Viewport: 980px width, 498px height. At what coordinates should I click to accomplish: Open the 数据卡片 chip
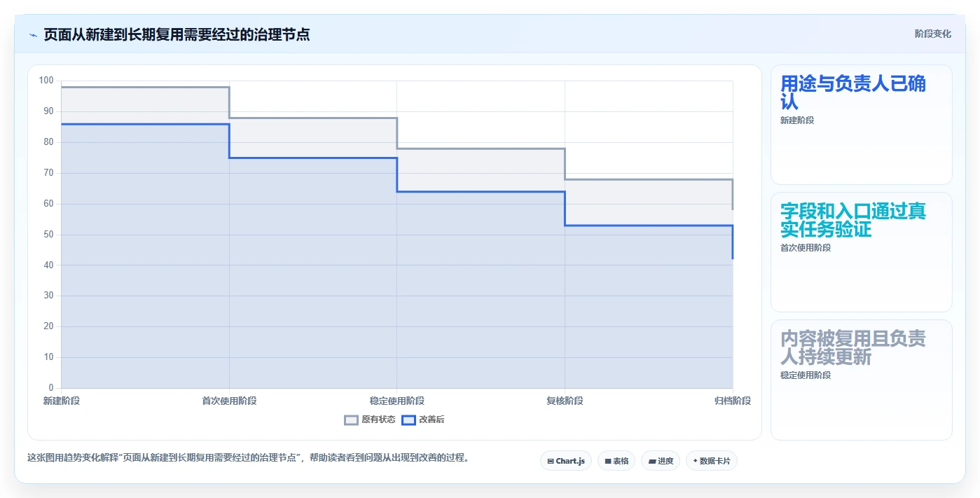[x=712, y=461]
